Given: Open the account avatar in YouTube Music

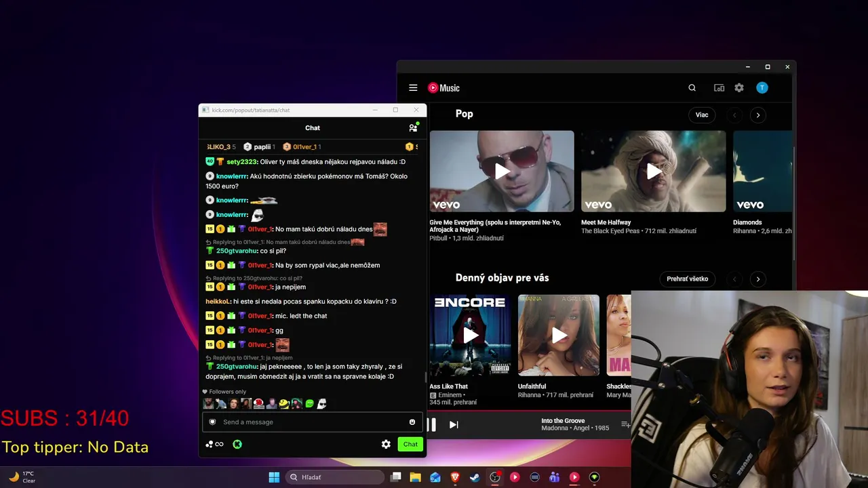Looking at the screenshot, I should coord(762,87).
